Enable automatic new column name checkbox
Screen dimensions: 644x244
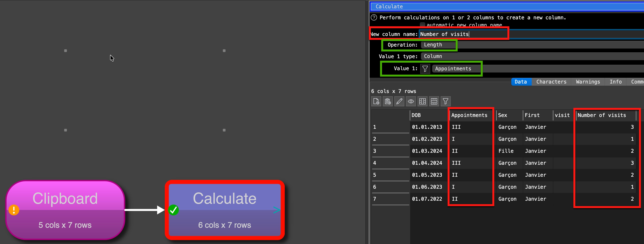[422, 25]
